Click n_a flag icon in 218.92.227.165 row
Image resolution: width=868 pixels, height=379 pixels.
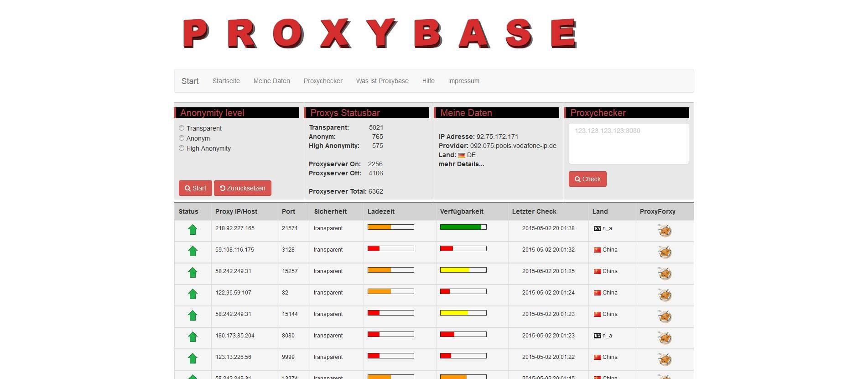click(x=597, y=228)
